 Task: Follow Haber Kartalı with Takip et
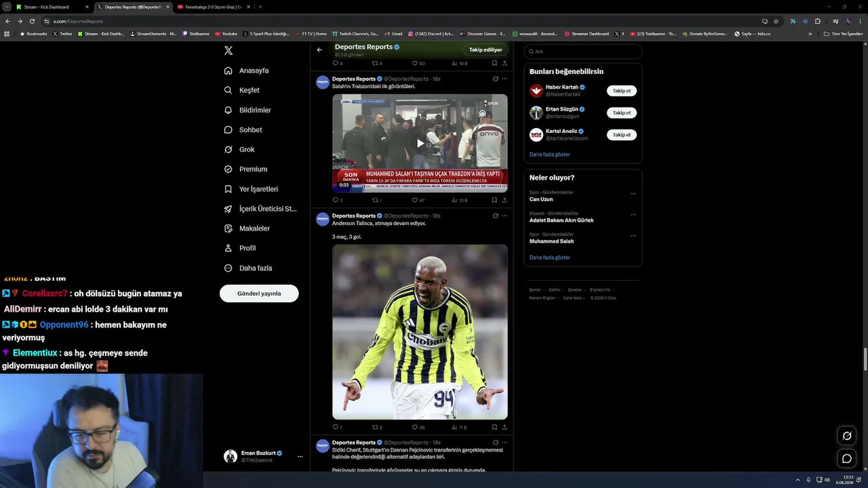(x=621, y=91)
